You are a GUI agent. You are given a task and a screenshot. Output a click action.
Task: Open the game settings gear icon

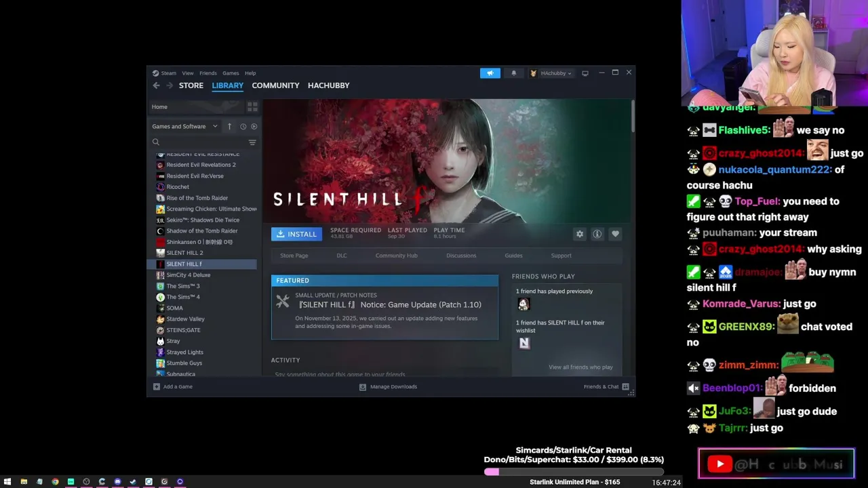pyautogui.click(x=580, y=234)
